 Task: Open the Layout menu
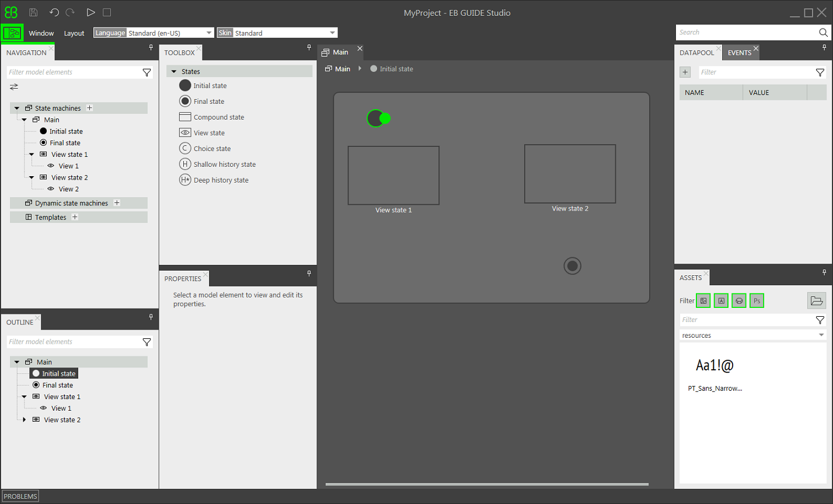tap(74, 33)
